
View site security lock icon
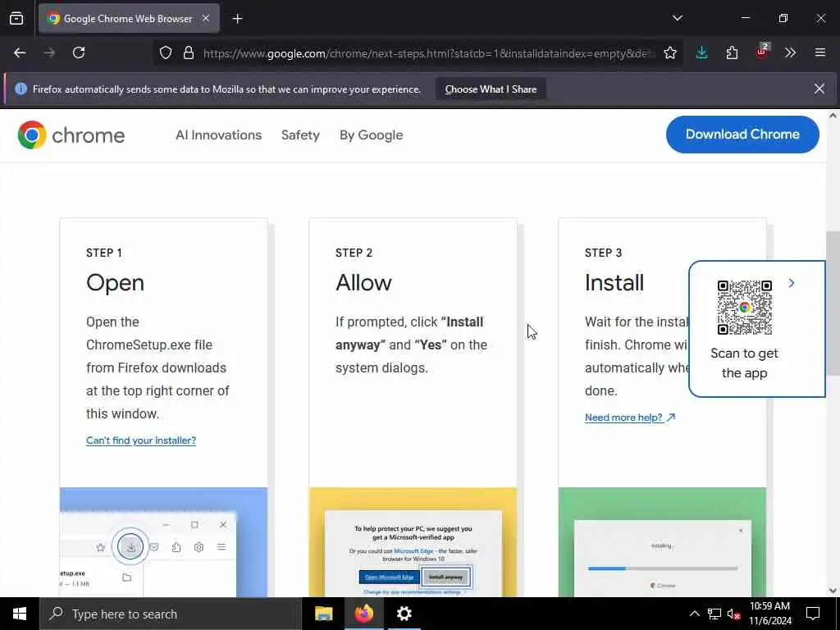pyautogui.click(x=188, y=52)
